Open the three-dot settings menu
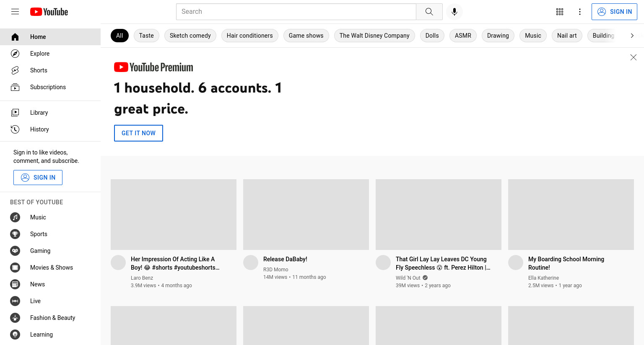Screen dimensions: 644x345 tap(580, 12)
